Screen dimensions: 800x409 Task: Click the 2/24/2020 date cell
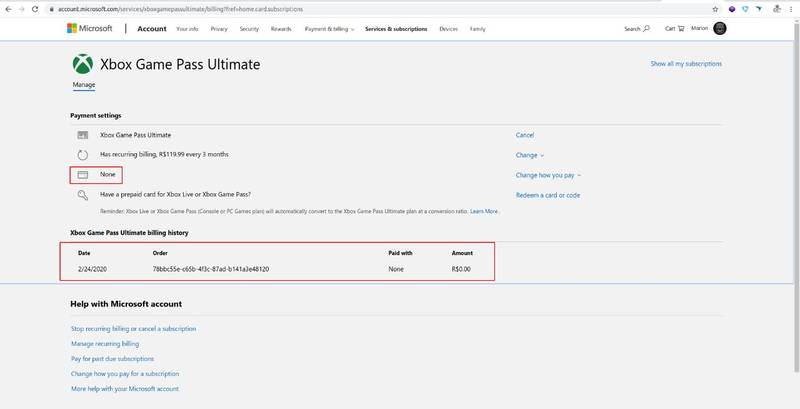(92, 269)
